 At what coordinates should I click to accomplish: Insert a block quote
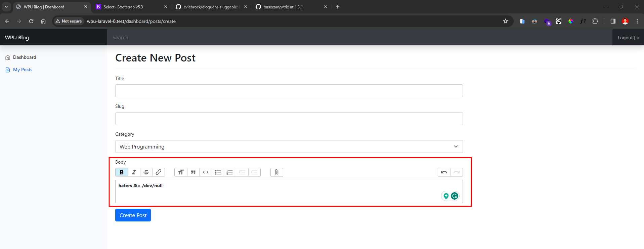(193, 172)
